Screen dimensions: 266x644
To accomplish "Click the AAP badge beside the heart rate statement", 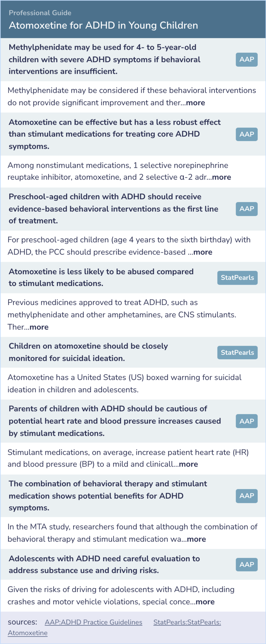I will click(247, 421).
